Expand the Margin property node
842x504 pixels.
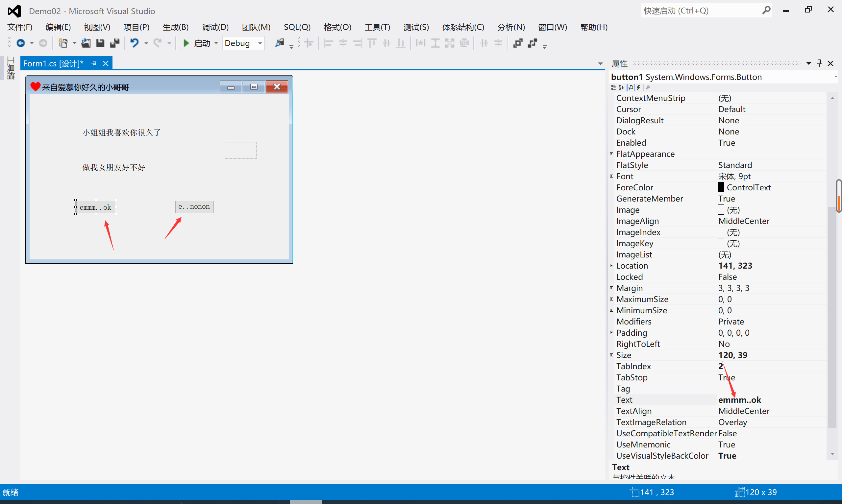point(612,288)
